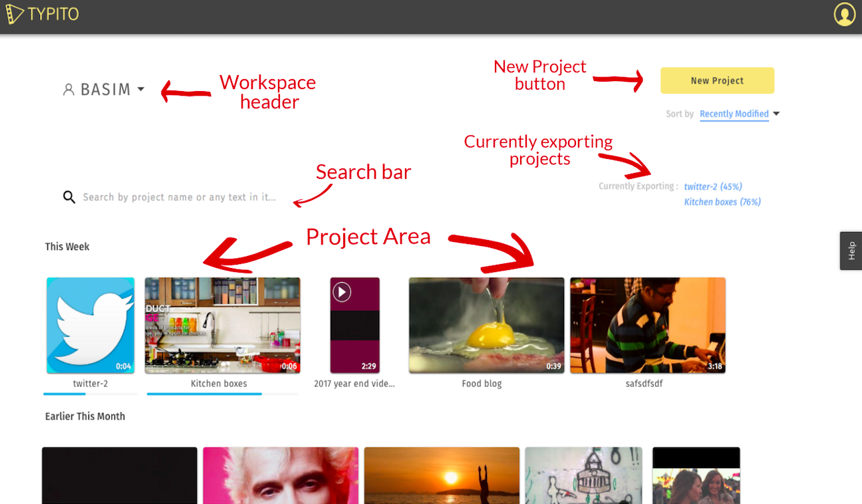
Task: Click the search magnifier icon
Action: point(69,197)
